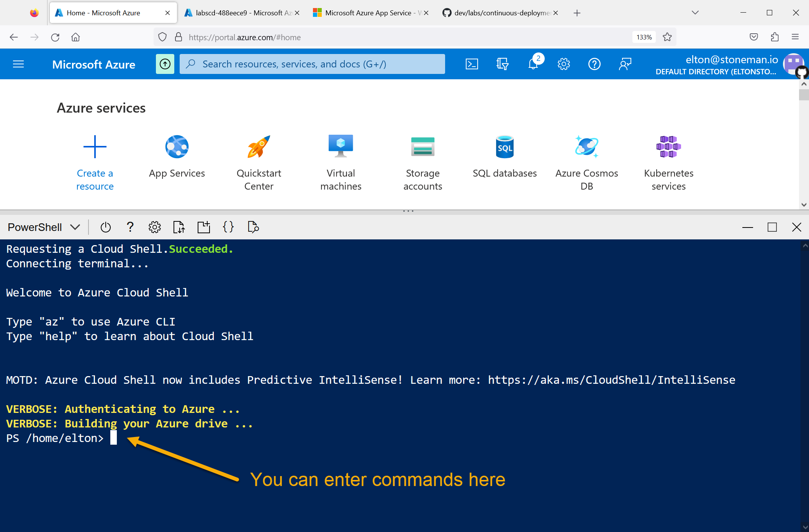
Task: Open the Azure portal hamburger menu
Action: click(18, 64)
